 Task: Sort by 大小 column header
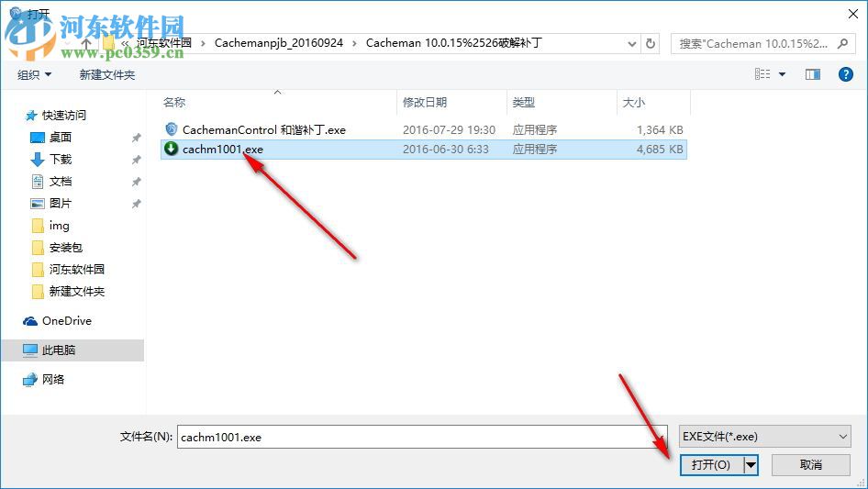pos(634,103)
